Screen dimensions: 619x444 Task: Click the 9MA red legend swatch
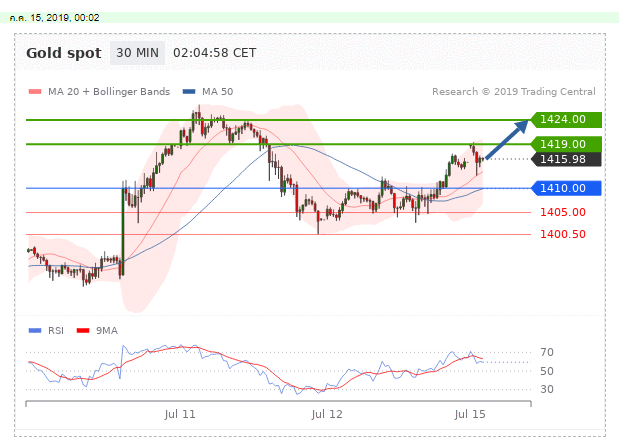point(83,330)
